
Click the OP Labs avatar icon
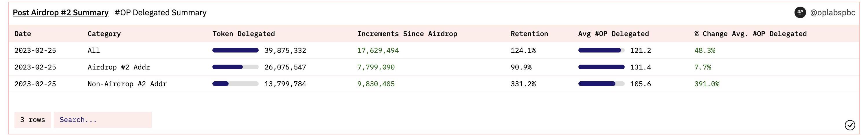point(800,12)
